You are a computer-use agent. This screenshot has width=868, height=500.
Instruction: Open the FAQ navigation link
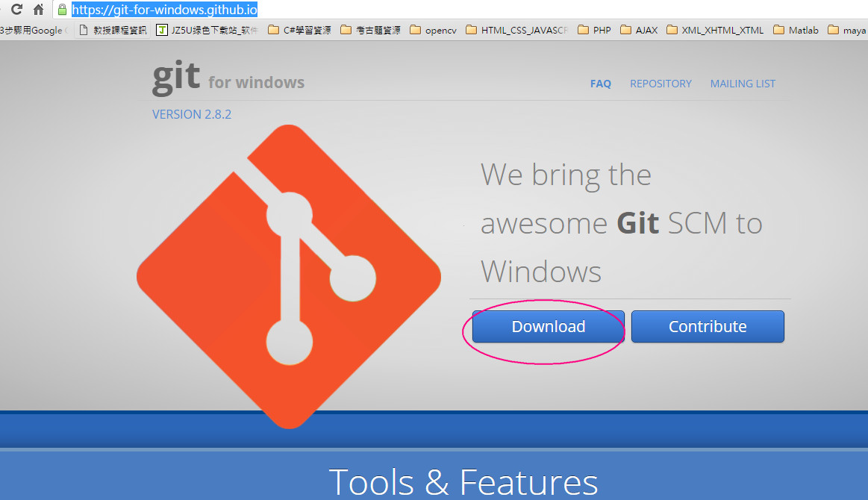[601, 84]
